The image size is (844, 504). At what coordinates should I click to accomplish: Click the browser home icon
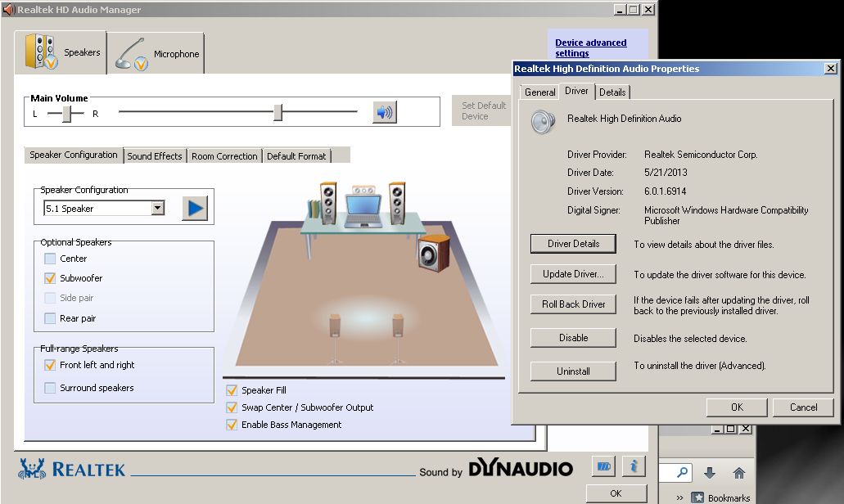[739, 473]
